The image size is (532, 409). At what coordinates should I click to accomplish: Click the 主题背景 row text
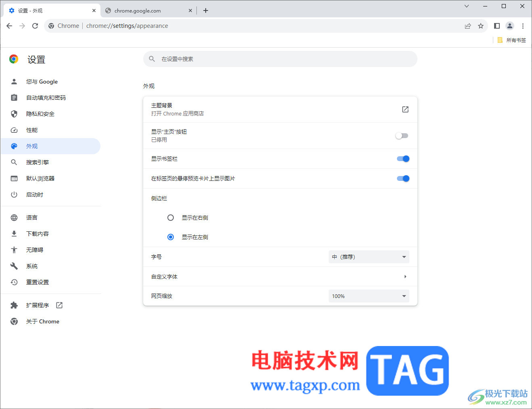click(162, 105)
